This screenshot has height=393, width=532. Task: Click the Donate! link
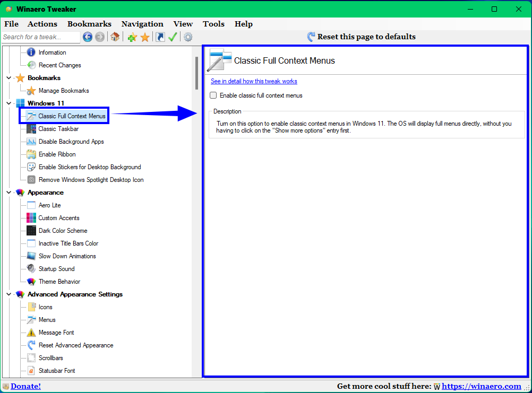coord(26,386)
